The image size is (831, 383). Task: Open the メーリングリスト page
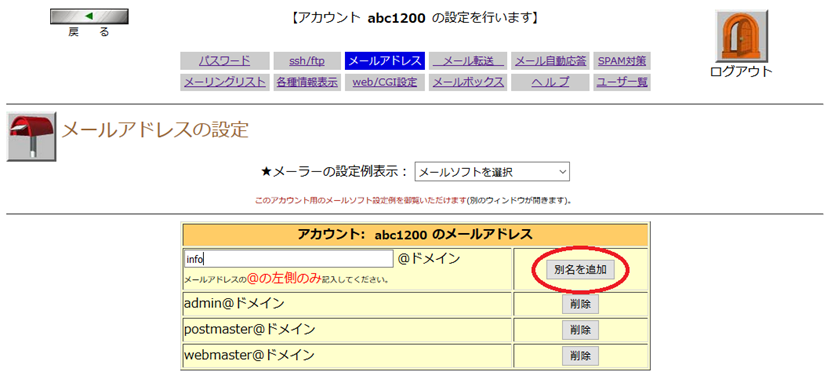pyautogui.click(x=225, y=82)
